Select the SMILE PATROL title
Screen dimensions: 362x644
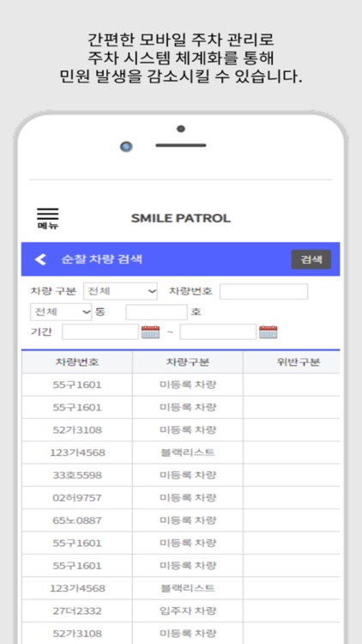click(181, 218)
